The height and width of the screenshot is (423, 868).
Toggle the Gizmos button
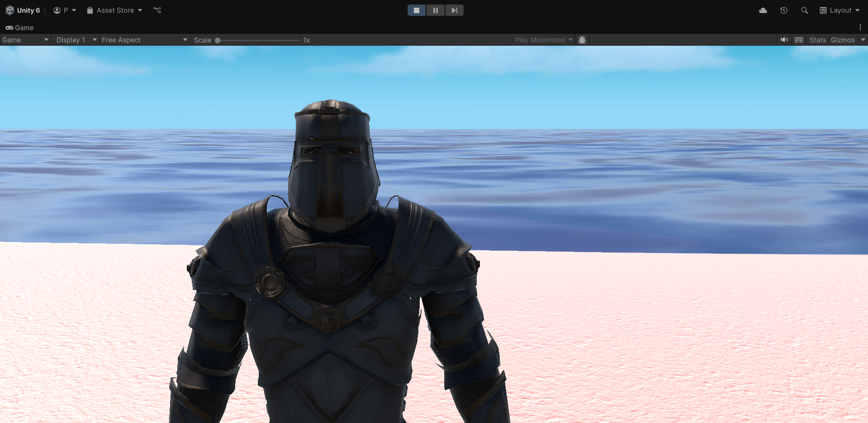(843, 40)
